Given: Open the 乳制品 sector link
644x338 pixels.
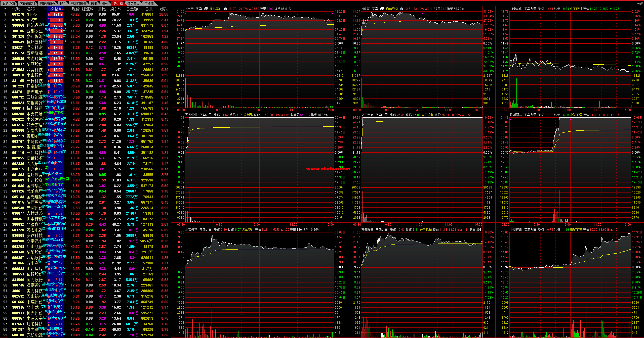Looking at the screenshot, I should click(x=248, y=115).
